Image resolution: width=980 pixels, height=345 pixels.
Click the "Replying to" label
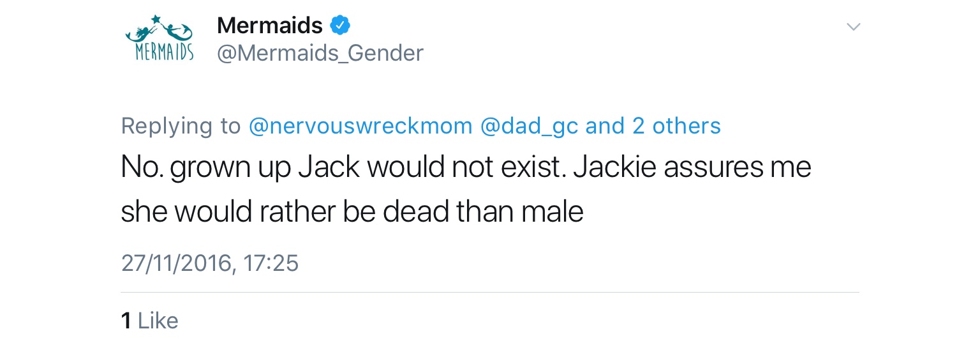click(181, 126)
